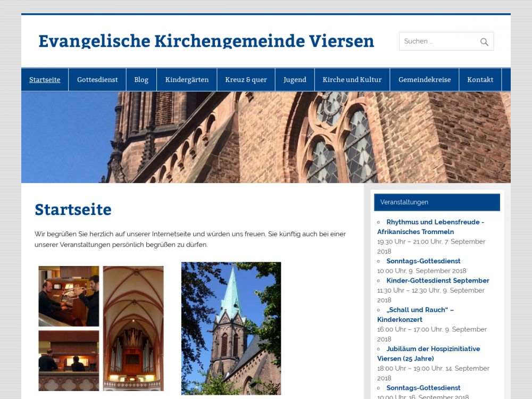The height and width of the screenshot is (399, 532).
Task: Open the Kontakt page
Action: [x=480, y=80]
